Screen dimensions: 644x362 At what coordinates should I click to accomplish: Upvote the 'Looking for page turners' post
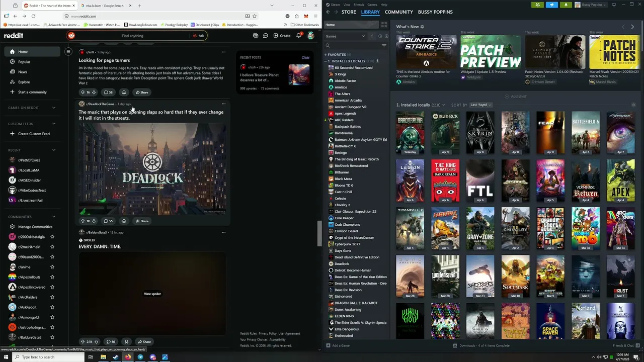pyautogui.click(x=83, y=93)
